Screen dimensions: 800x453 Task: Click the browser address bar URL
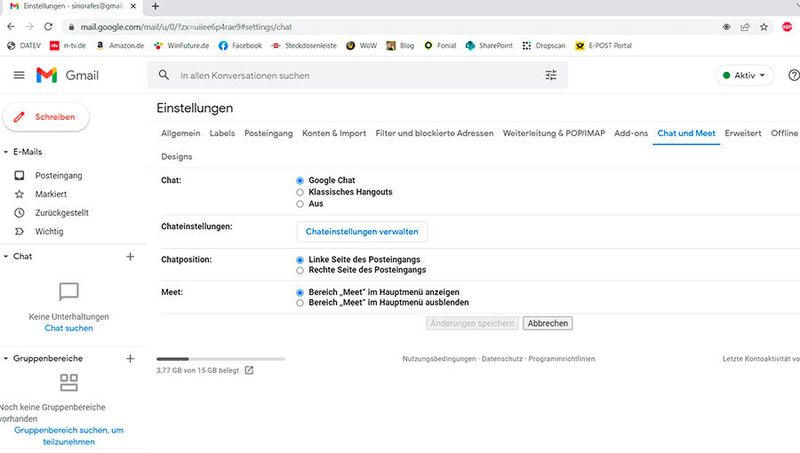(186, 27)
